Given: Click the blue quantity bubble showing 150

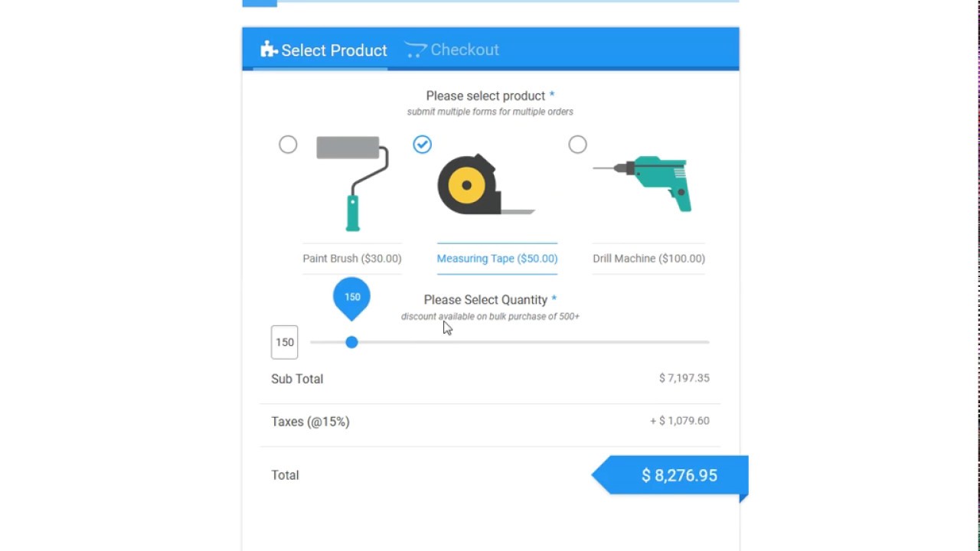Looking at the screenshot, I should point(351,297).
